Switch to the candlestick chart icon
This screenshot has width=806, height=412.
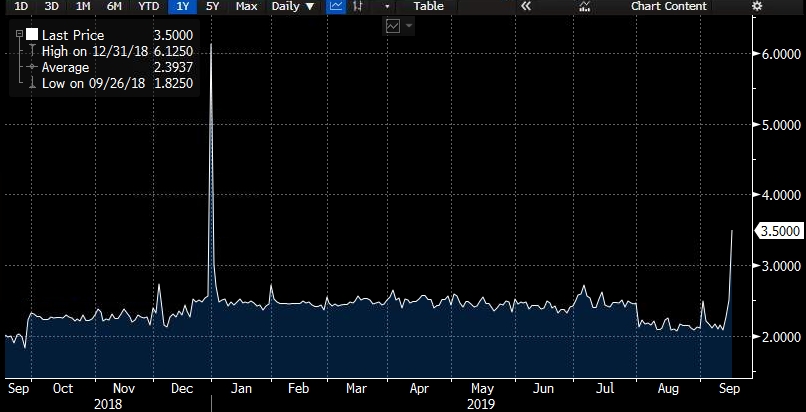[358, 7]
